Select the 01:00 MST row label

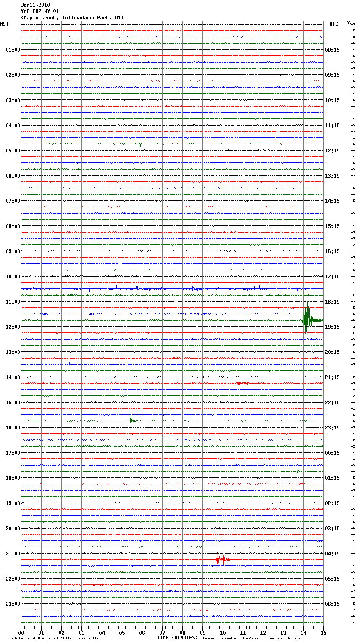pyautogui.click(x=13, y=50)
